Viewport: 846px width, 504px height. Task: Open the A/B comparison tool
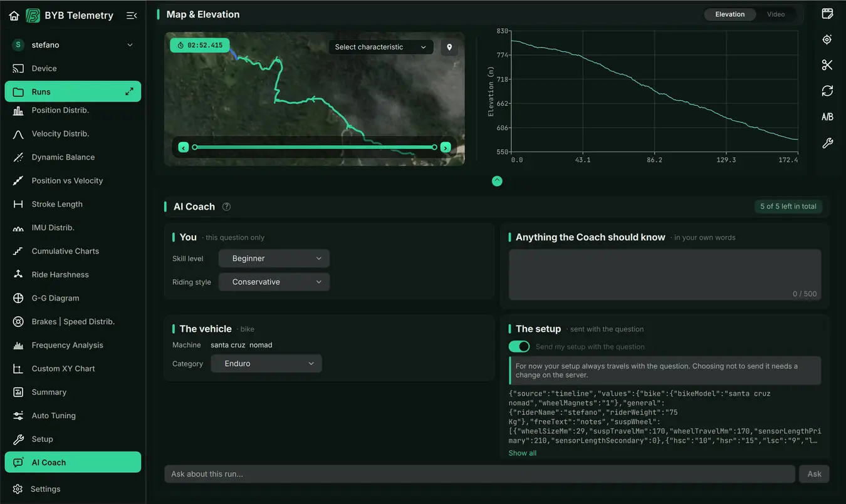(827, 117)
